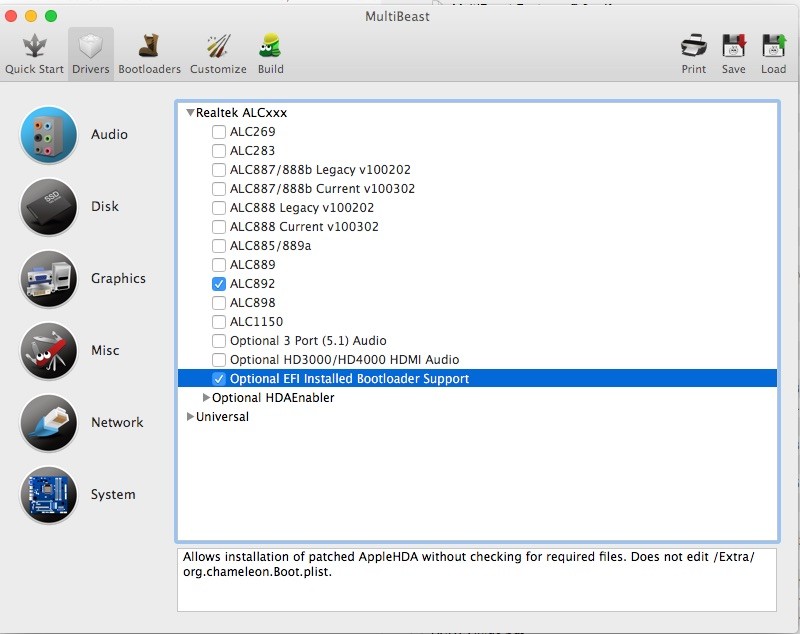The image size is (800, 634).
Task: Select the Misc swiss-knife icon
Action: pyautogui.click(x=48, y=351)
